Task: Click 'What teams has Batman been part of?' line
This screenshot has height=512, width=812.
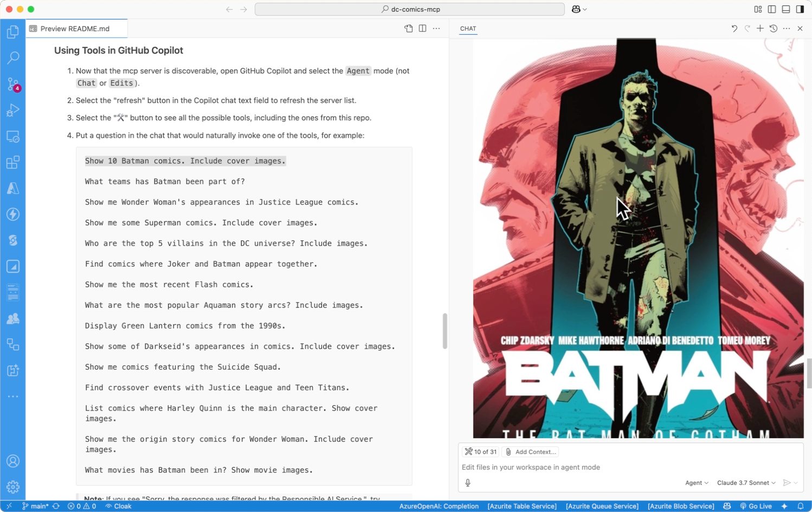Action: point(165,182)
